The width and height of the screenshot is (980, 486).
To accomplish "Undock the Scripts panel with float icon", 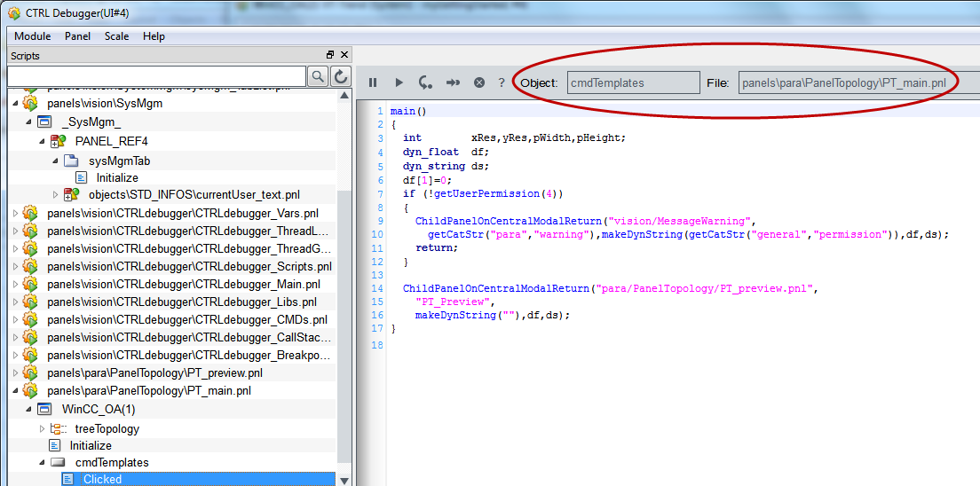I will (330, 55).
